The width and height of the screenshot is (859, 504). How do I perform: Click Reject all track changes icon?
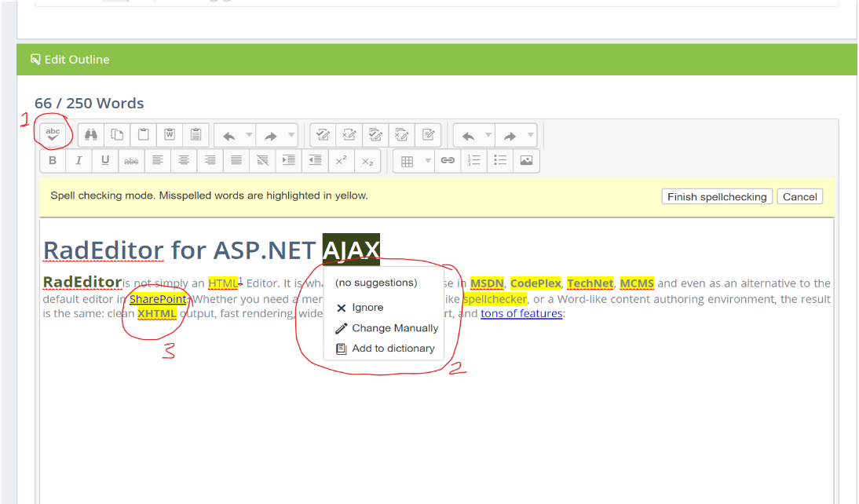point(402,135)
